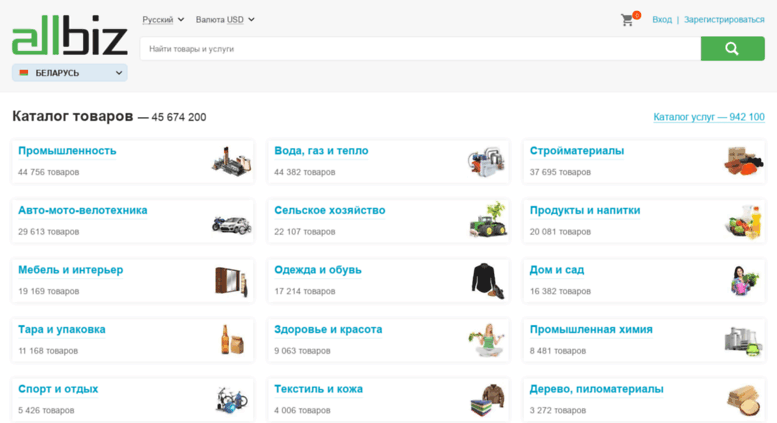Click the 45 674 200 total count
This screenshot has height=423, width=777.
pos(179,117)
